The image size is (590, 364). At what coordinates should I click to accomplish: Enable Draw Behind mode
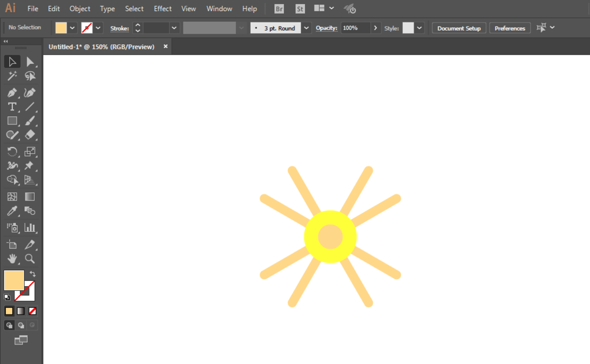21,325
